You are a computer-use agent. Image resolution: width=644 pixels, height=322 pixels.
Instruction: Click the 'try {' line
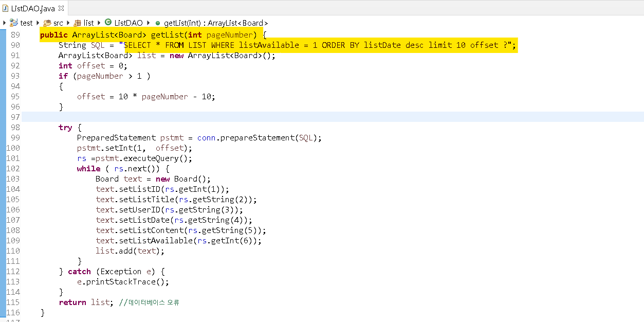(70, 127)
